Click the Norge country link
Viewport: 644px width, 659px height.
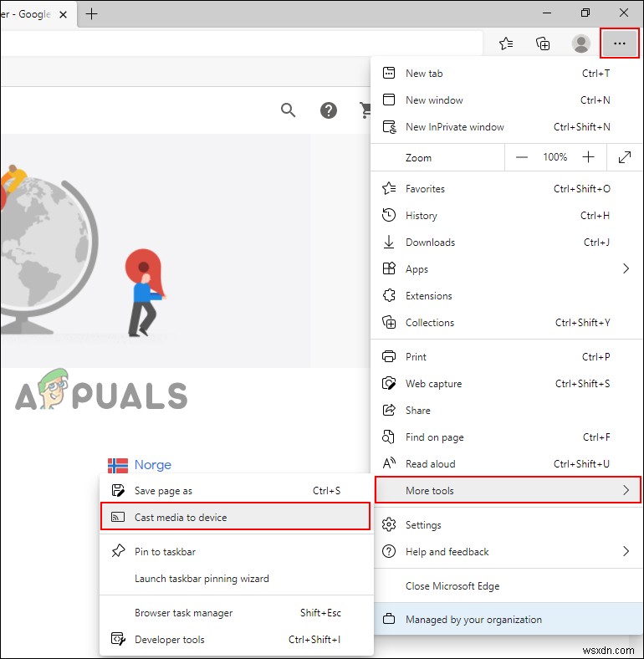point(152,465)
